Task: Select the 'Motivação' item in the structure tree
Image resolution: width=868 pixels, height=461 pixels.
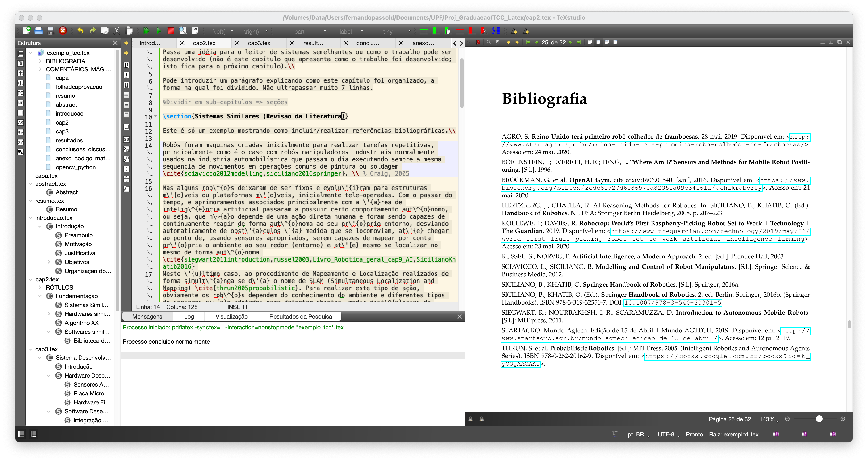Action: click(x=78, y=244)
